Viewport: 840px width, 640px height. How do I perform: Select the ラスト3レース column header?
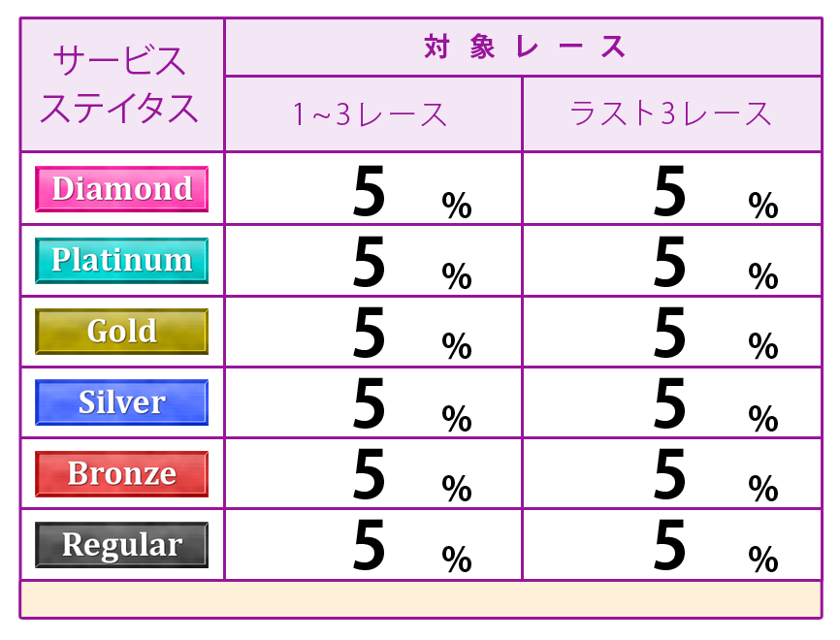672,114
